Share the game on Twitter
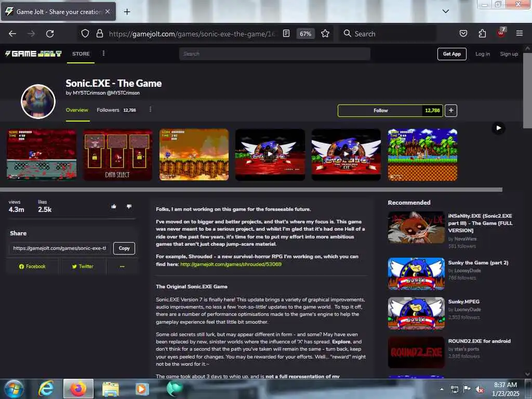Image resolution: width=532 pixels, height=399 pixels. click(83, 267)
